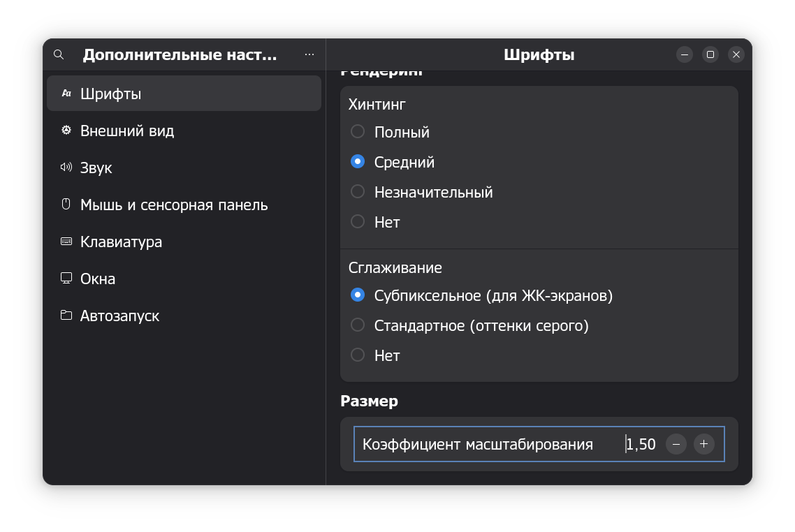
Task: Click the Внешний вид sidebar icon
Action: click(x=66, y=131)
